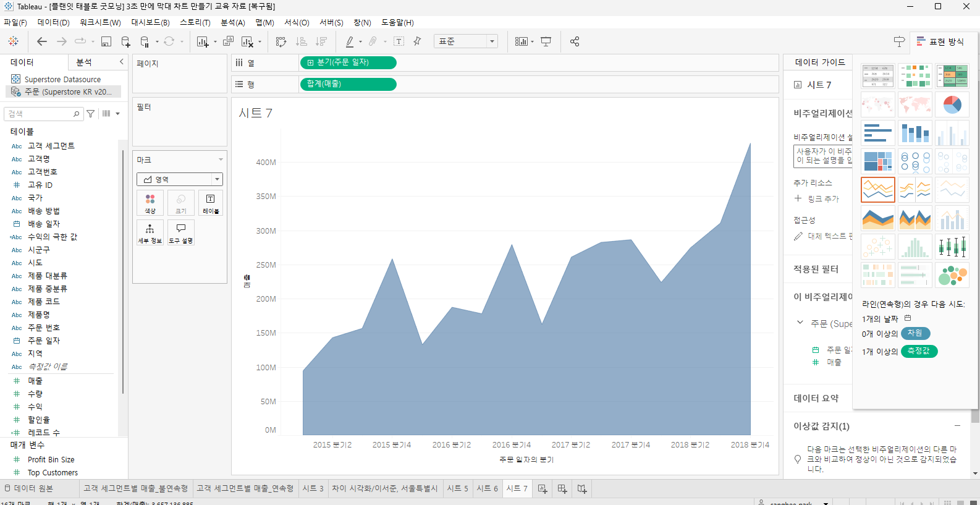Sort descending toolbar icon
Screen dimensions: 980x505
(321, 41)
